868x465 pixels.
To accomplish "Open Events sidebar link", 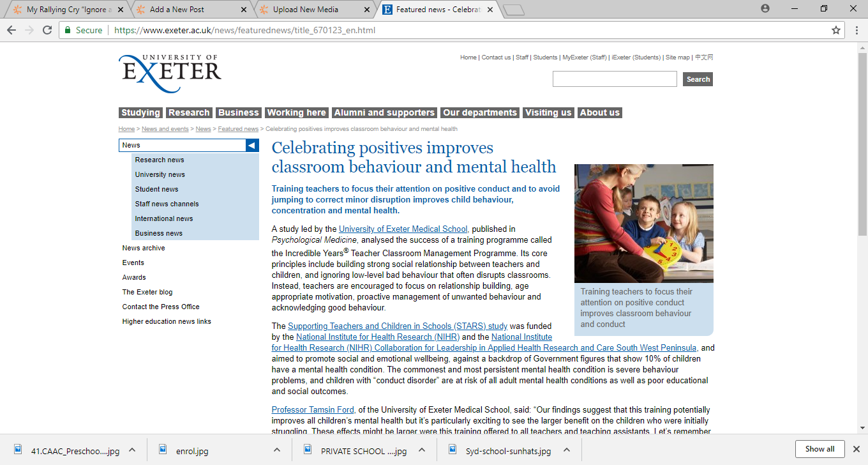I will (133, 263).
